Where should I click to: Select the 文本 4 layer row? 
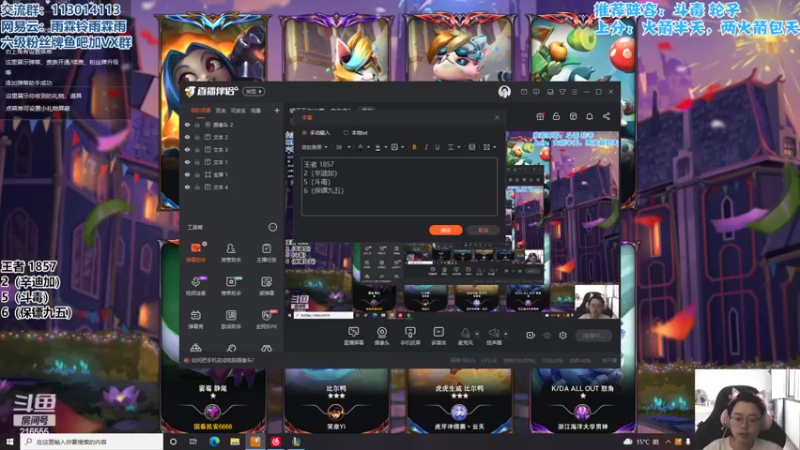(232, 187)
